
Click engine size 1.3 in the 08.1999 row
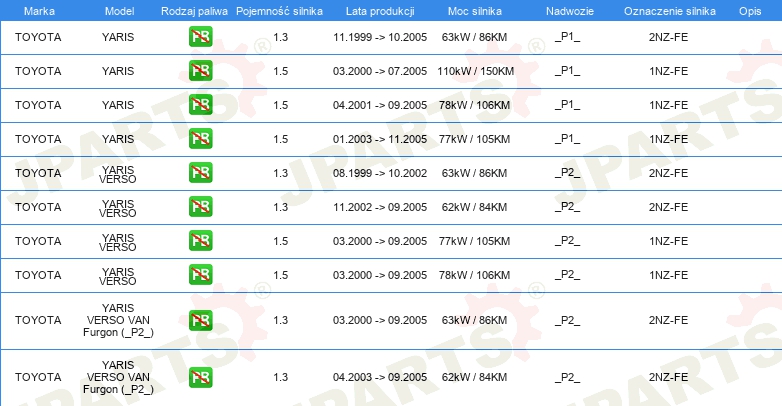[x=281, y=173]
